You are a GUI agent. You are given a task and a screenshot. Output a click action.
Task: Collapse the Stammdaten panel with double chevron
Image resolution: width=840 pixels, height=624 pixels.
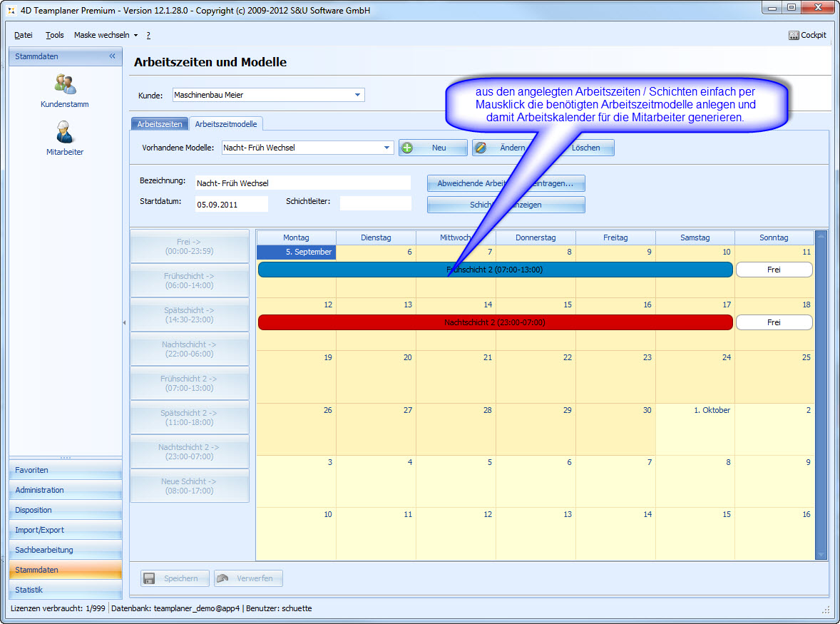pos(112,56)
